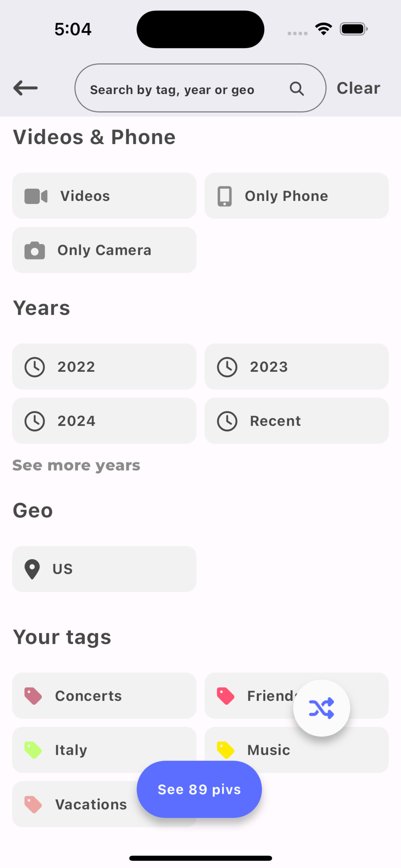
Task: Tap the yellow Music tag swatch
Action: [x=225, y=750]
